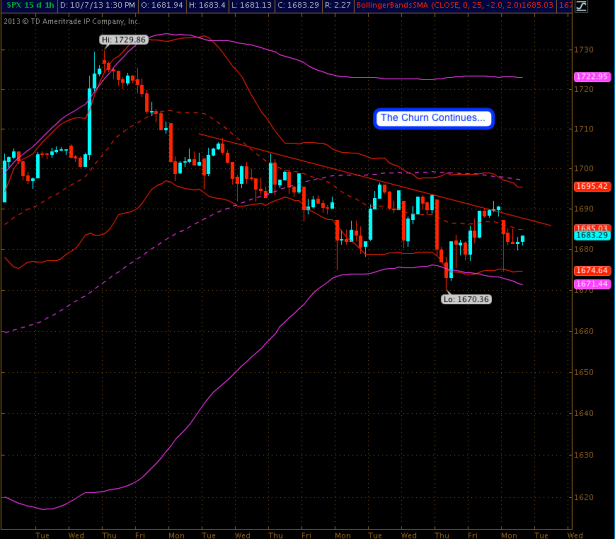Click the SPX 15 d 1h symbol label
615x539 pixels.
(21, 6)
